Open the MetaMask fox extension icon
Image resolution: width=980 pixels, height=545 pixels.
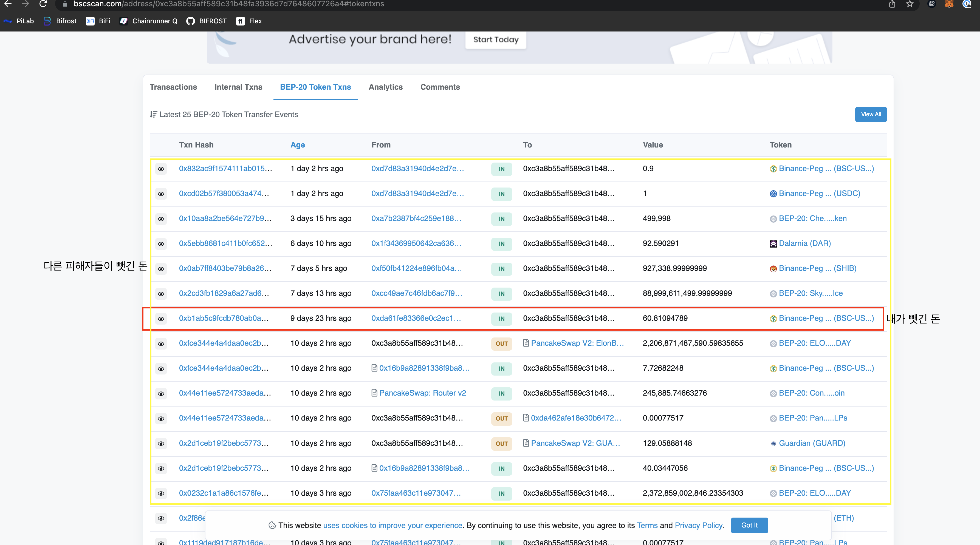coord(949,4)
